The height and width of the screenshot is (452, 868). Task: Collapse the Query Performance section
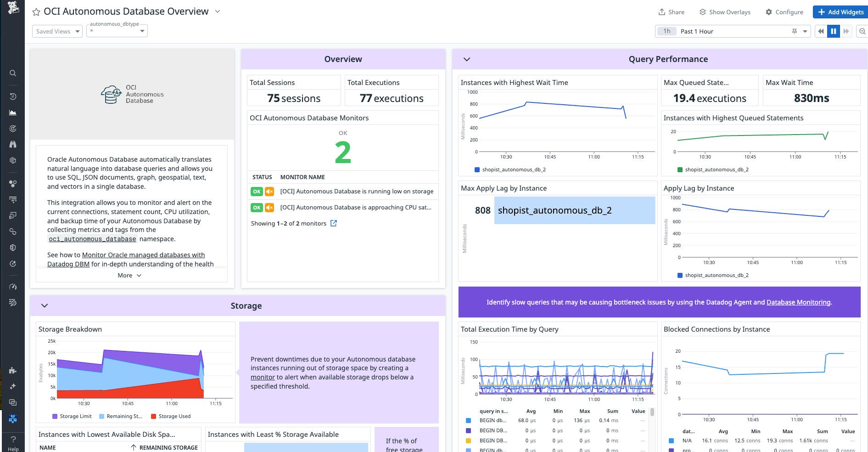[467, 59]
